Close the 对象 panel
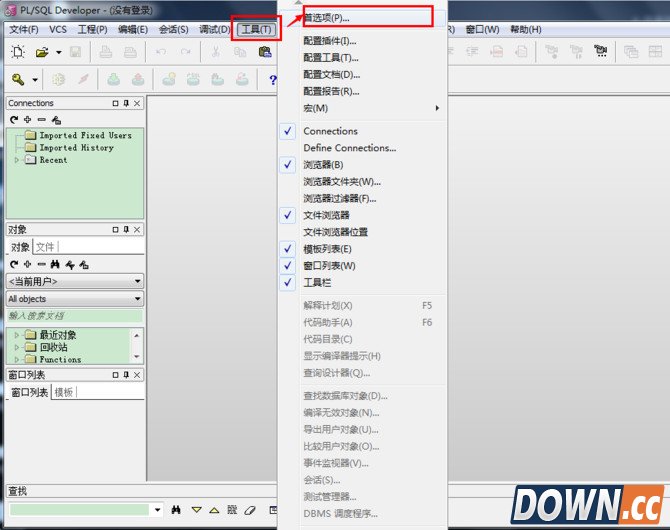670x530 pixels. (137, 230)
